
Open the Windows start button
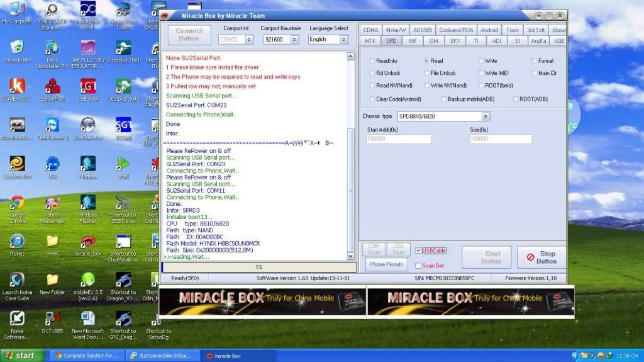pos(22,356)
